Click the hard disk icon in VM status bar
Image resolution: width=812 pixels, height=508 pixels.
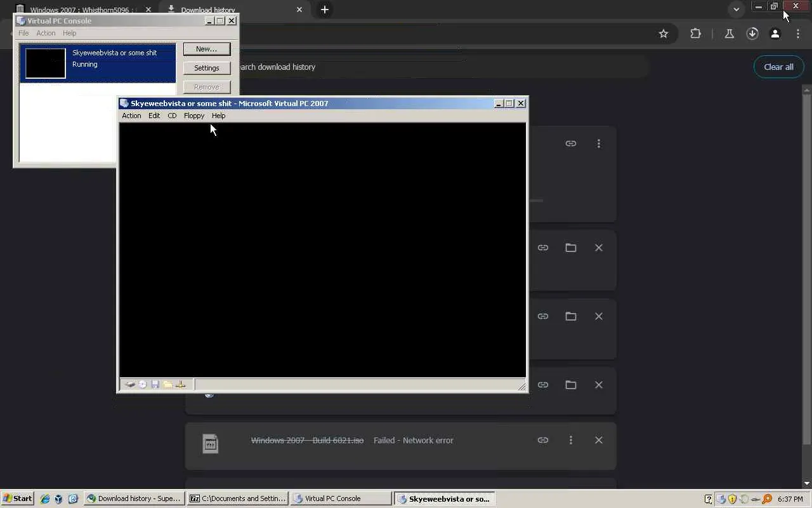[130, 384]
